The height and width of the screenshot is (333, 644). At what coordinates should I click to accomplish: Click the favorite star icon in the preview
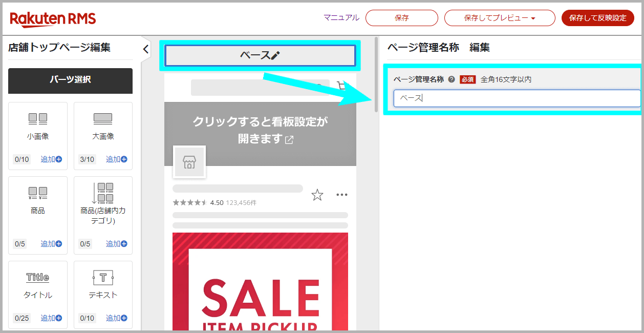[317, 195]
